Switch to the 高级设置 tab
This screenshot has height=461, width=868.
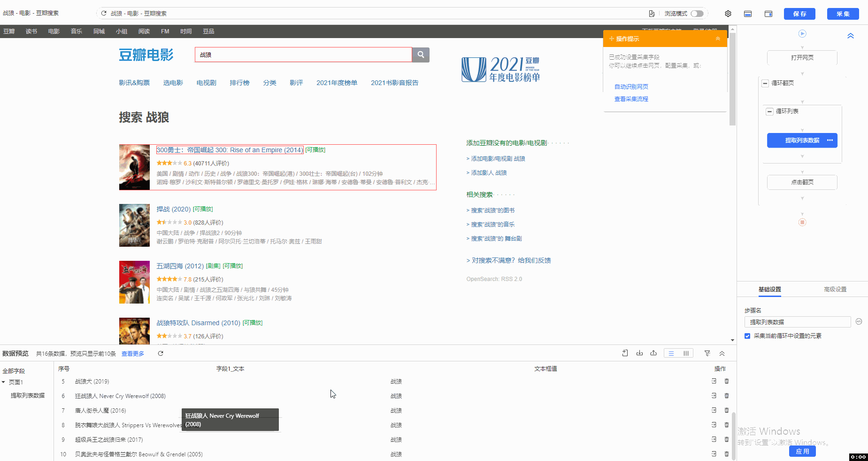point(835,289)
